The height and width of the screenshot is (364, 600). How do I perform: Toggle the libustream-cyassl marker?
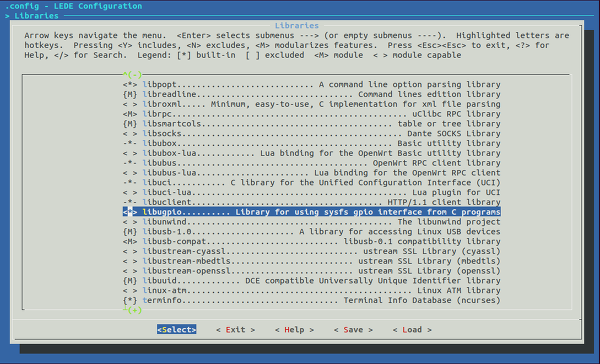[x=130, y=251]
